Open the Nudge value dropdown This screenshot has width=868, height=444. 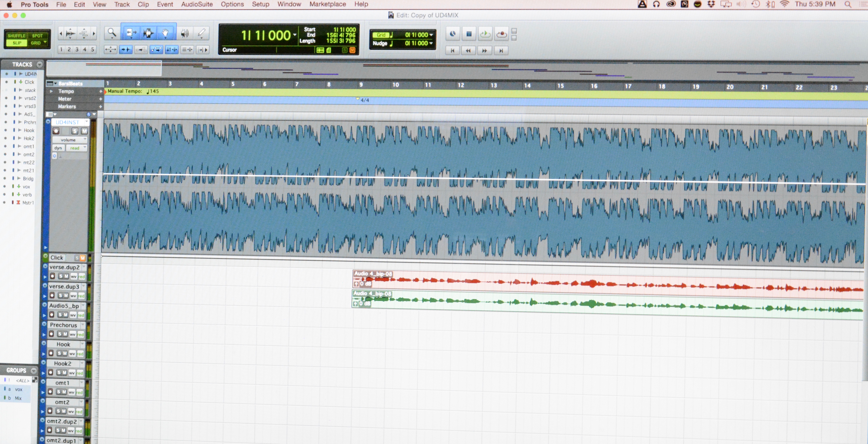tap(431, 43)
